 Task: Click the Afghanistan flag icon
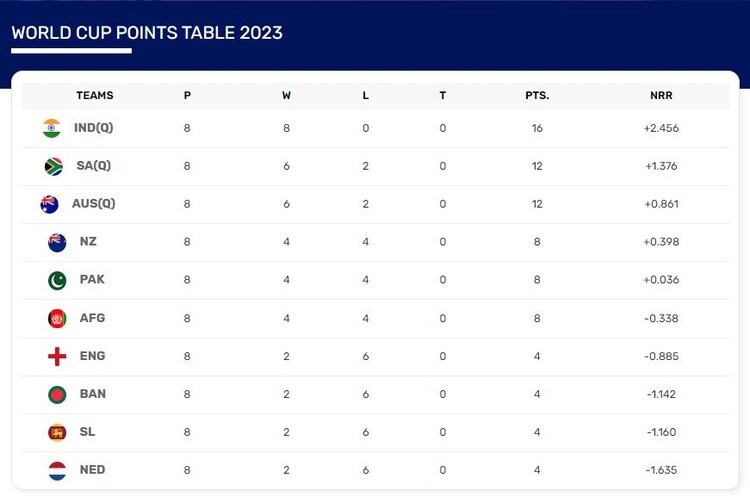coord(57,318)
